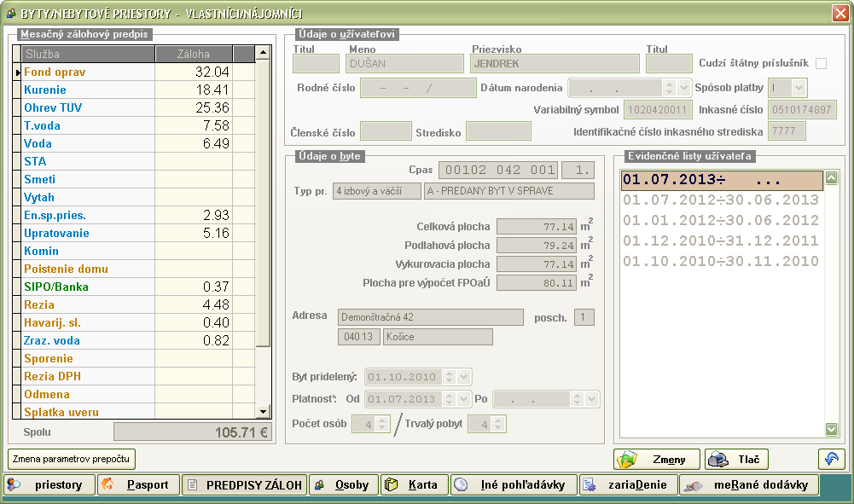Open the Karta tab
The width and height of the screenshot is (854, 504).
(x=415, y=484)
